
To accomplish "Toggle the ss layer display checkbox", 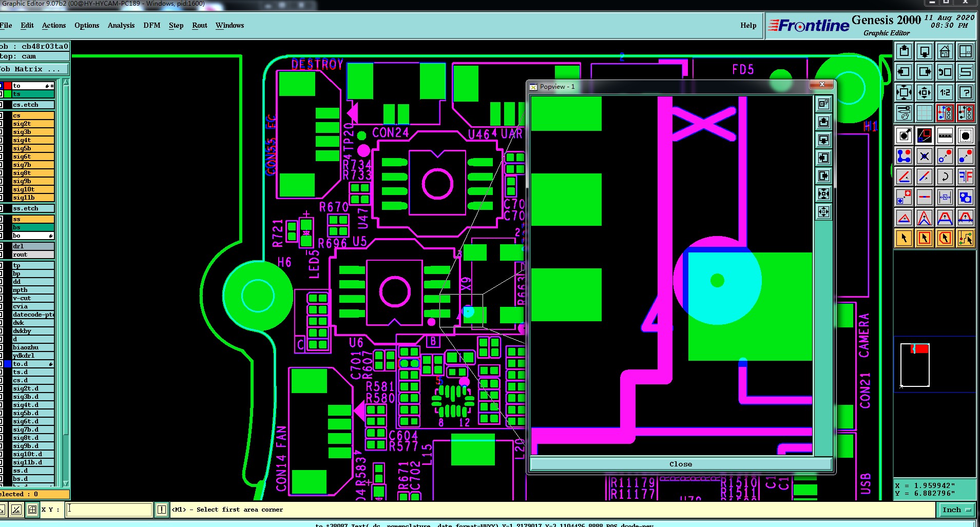I will coord(2,219).
